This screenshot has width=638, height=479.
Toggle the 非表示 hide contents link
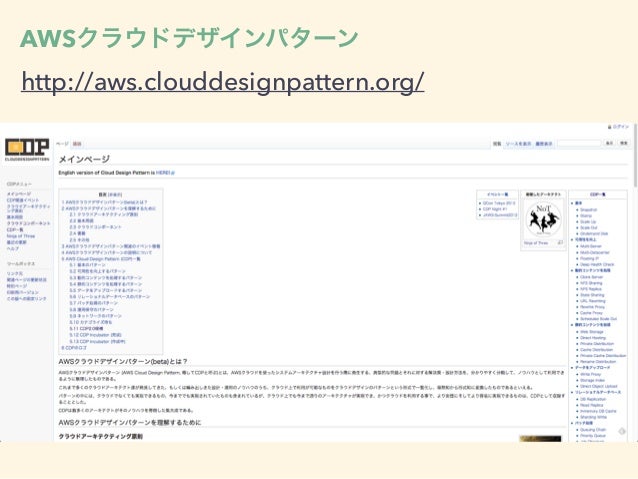(x=115, y=195)
